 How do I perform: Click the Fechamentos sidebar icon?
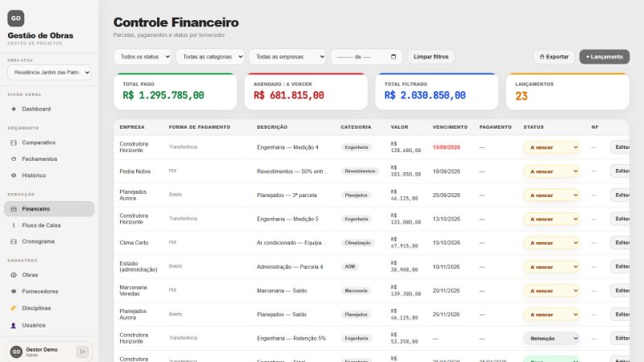(x=14, y=158)
